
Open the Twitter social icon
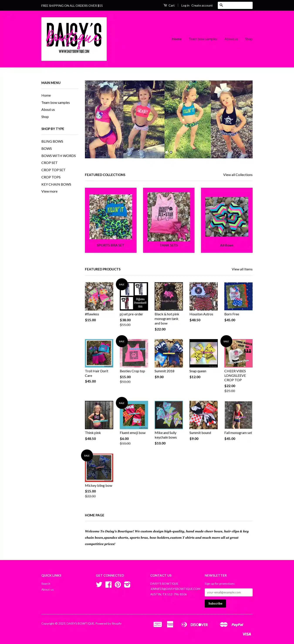(x=99, y=584)
